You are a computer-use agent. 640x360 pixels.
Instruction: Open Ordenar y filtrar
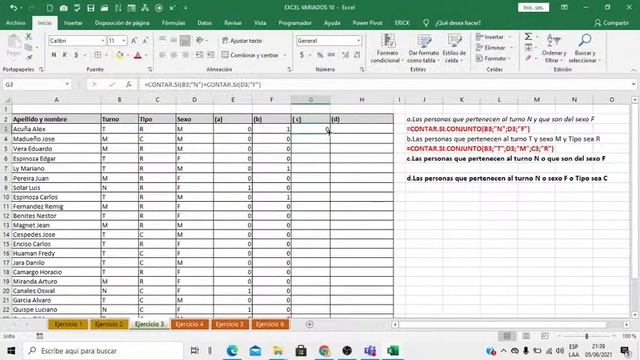[554, 49]
